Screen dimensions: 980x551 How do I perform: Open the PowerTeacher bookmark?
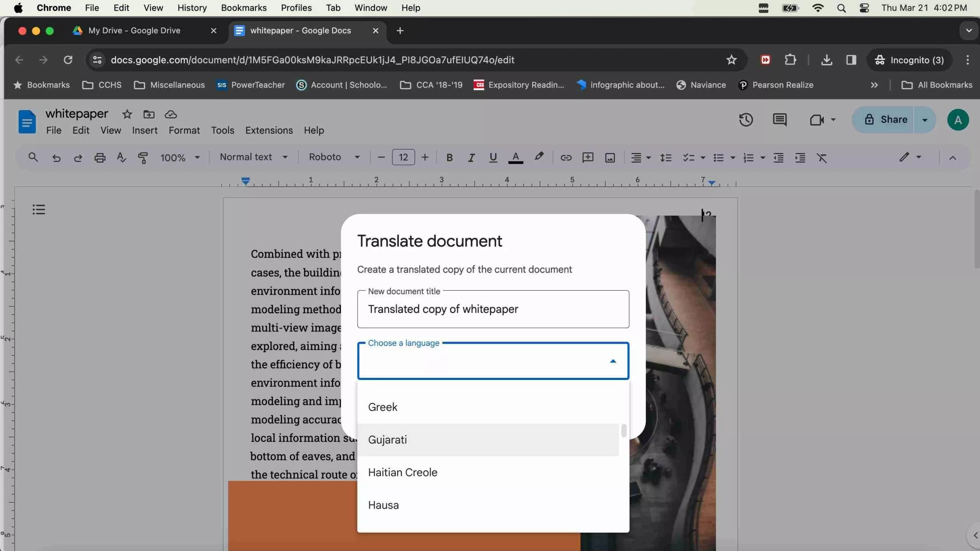pos(250,85)
